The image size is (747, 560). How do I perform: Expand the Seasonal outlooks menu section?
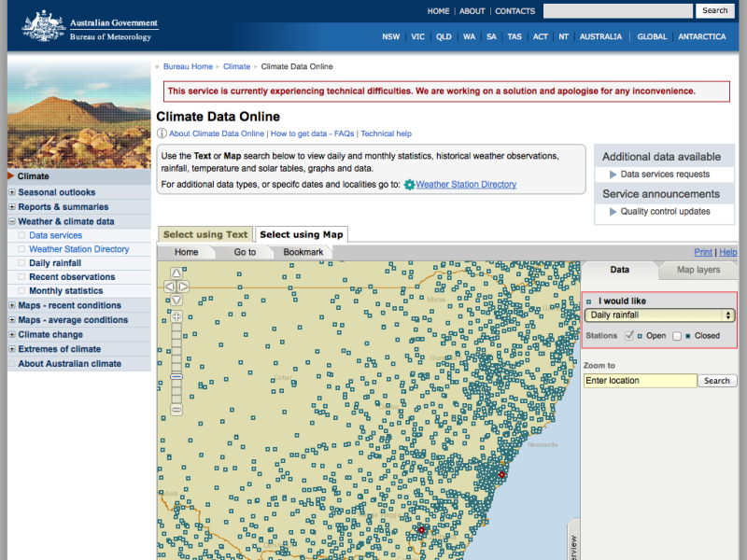pos(12,192)
